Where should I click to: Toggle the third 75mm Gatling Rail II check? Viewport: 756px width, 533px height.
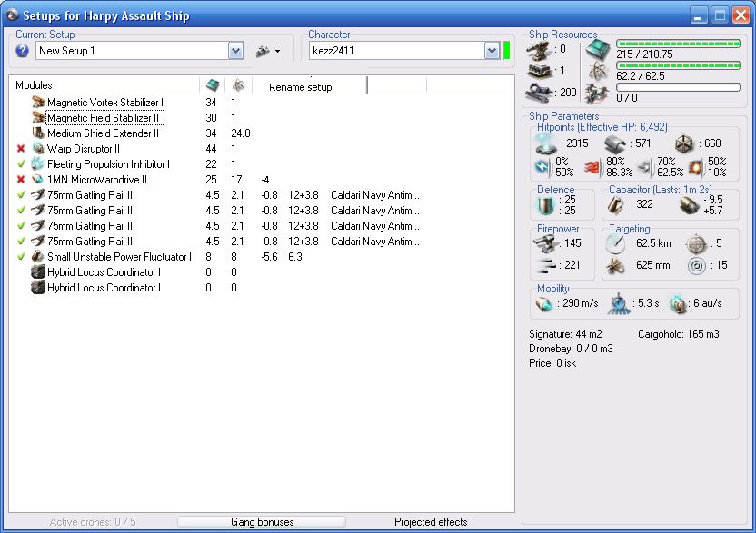pyautogui.click(x=21, y=226)
